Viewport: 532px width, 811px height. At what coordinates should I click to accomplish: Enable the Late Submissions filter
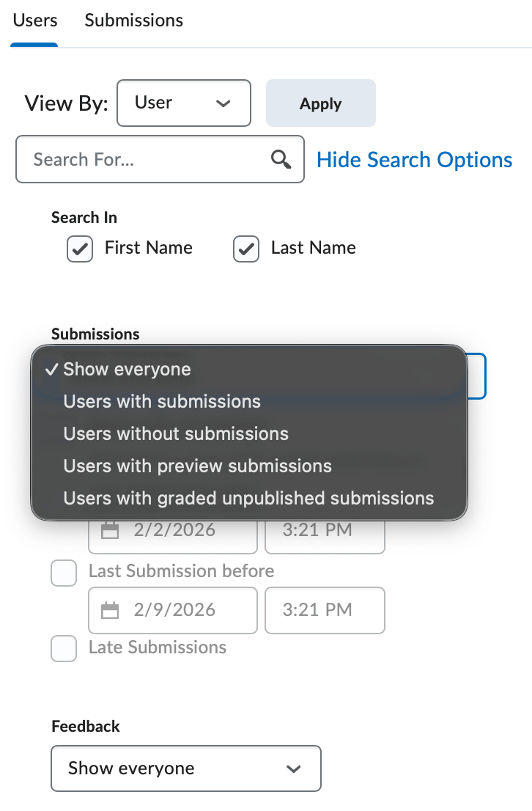point(64,648)
